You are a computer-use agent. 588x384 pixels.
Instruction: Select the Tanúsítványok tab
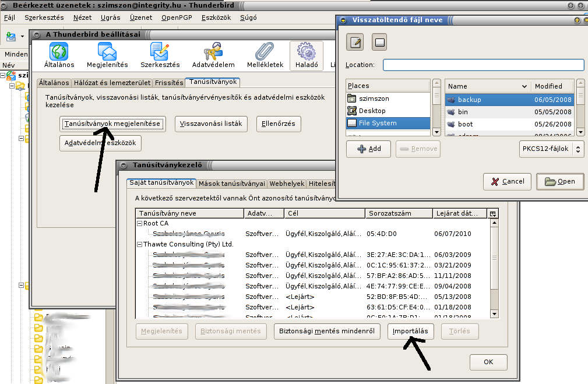coord(213,82)
